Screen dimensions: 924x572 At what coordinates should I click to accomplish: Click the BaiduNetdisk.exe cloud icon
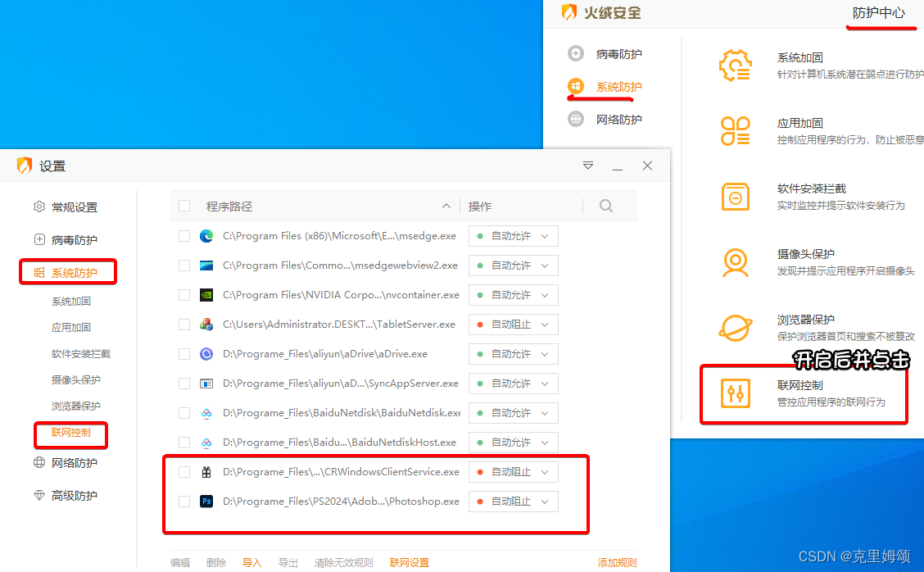coord(206,413)
